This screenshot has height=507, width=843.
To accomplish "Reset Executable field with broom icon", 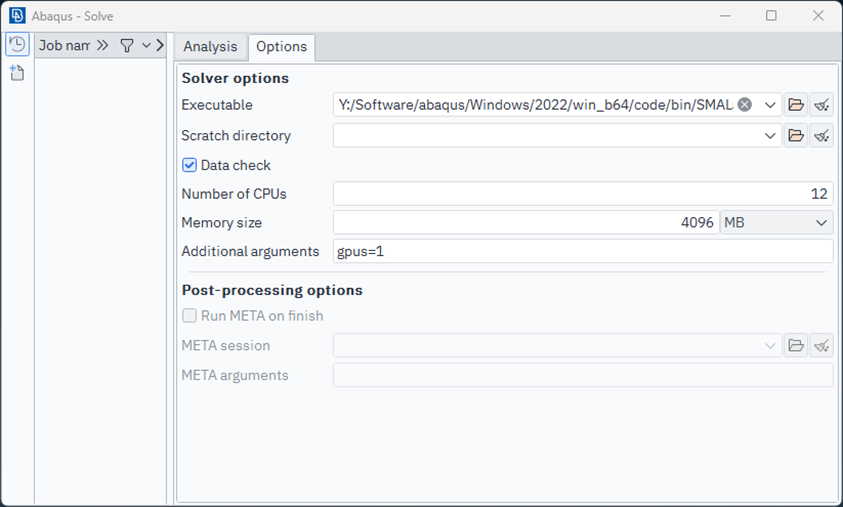I will tap(821, 105).
